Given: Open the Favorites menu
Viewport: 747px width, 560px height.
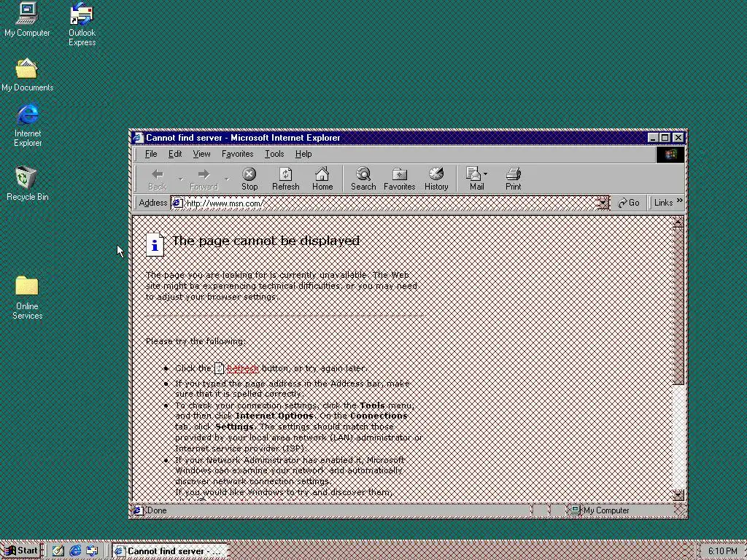Looking at the screenshot, I should pyautogui.click(x=237, y=154).
